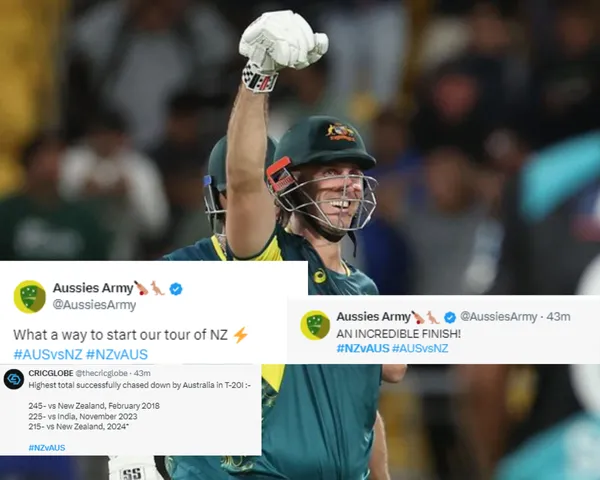
Task: Click the @AussiesArmy handle in right tweet
Action: point(499,317)
